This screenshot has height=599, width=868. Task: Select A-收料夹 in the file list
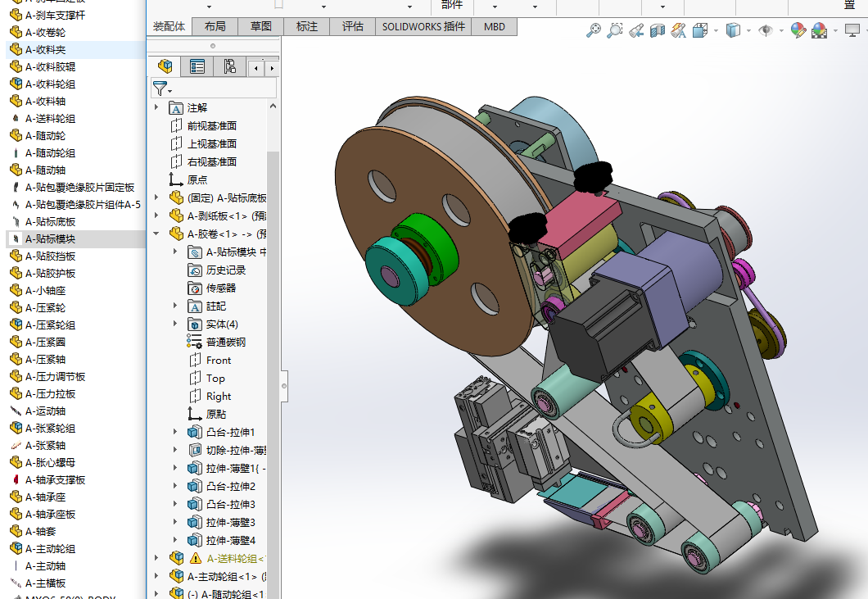coord(44,49)
